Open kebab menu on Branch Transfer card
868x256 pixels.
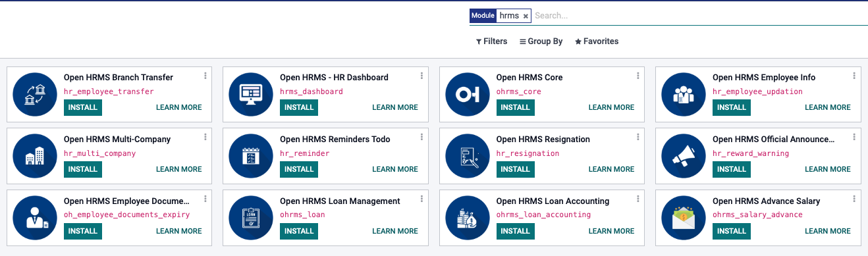pyautogui.click(x=205, y=76)
